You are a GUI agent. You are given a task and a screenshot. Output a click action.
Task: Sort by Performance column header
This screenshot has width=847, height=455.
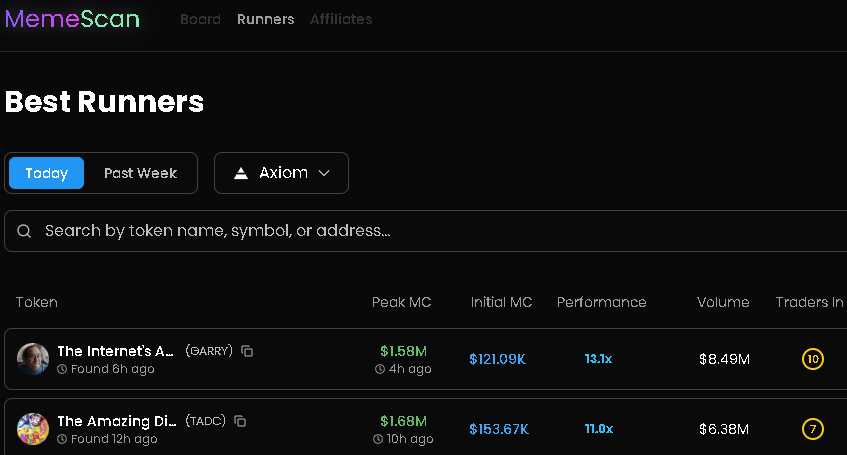pos(602,302)
